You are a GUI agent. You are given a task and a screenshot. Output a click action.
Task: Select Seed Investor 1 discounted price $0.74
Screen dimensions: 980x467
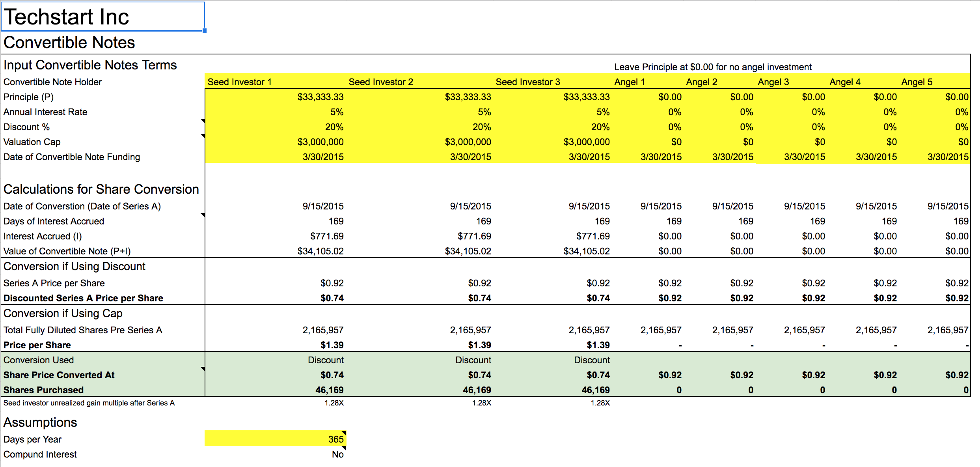pos(332,298)
